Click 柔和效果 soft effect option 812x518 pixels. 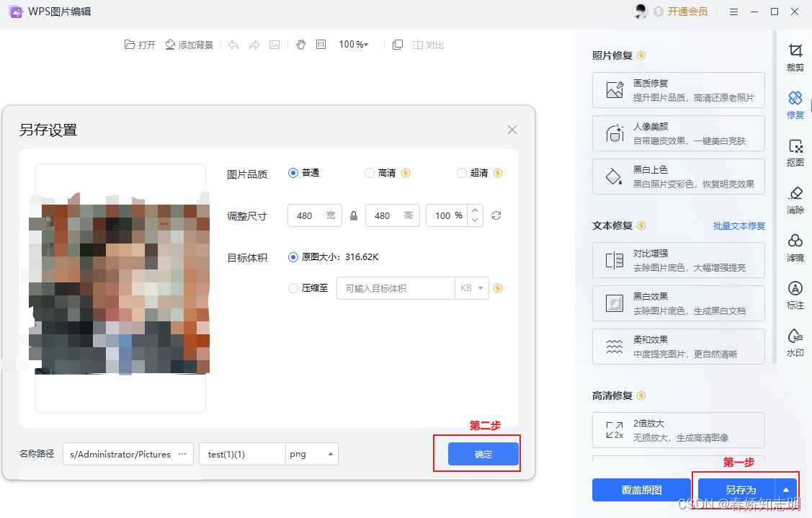coord(679,347)
